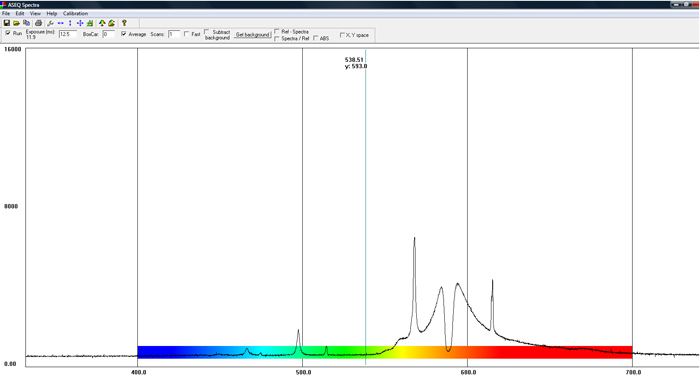Click the ASEQ Spectra window title
This screenshot has height=379, width=700.
[24, 5]
